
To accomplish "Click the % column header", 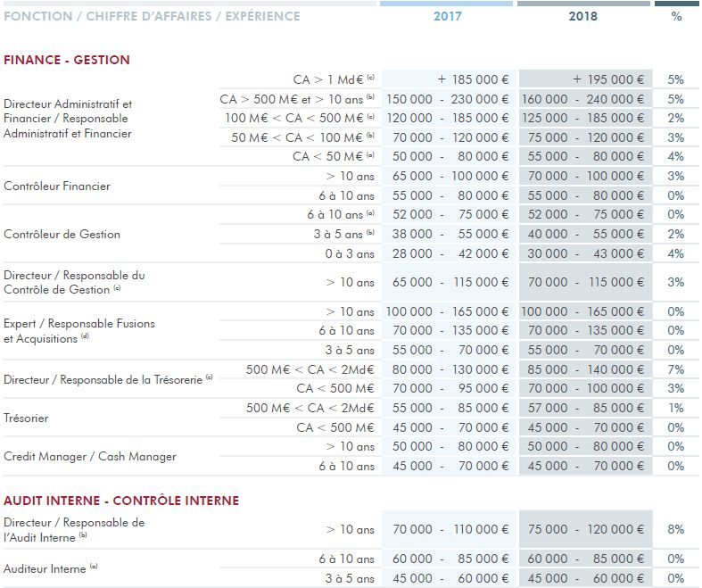I will tap(676, 17).
